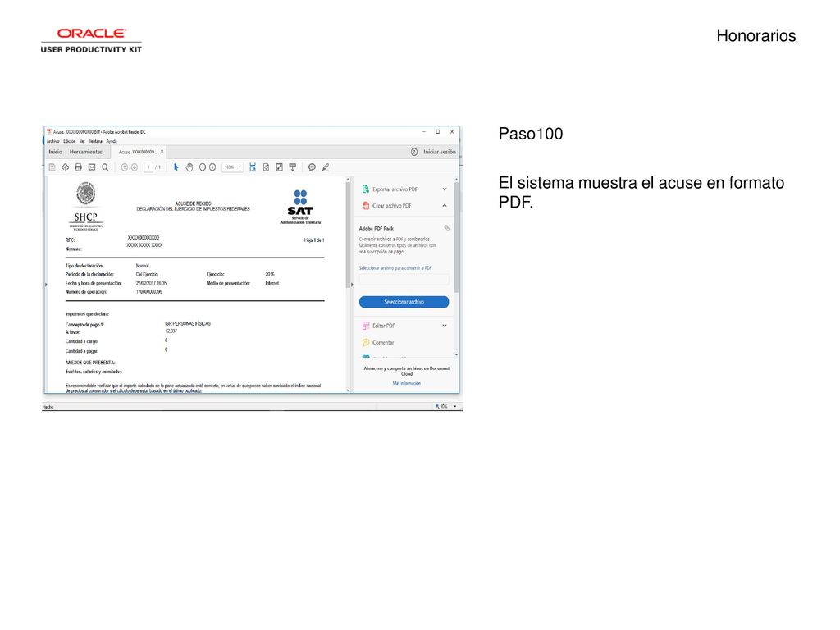Click the operation number 170000000396
This screenshot has width=840, height=630.
[x=149, y=292]
